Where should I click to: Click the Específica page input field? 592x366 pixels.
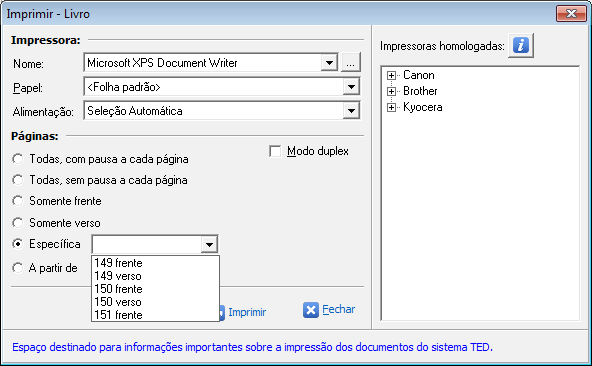(147, 245)
